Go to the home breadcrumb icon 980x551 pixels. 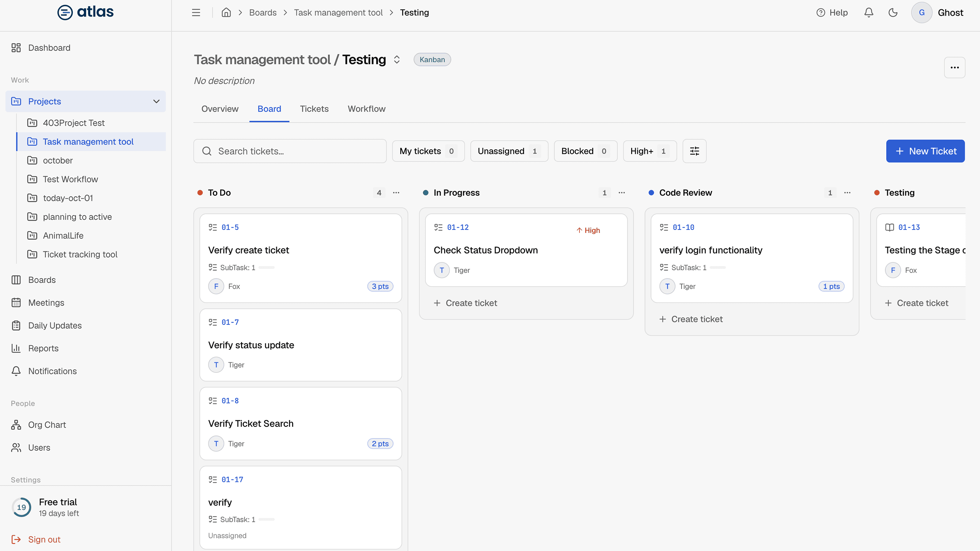(226, 13)
